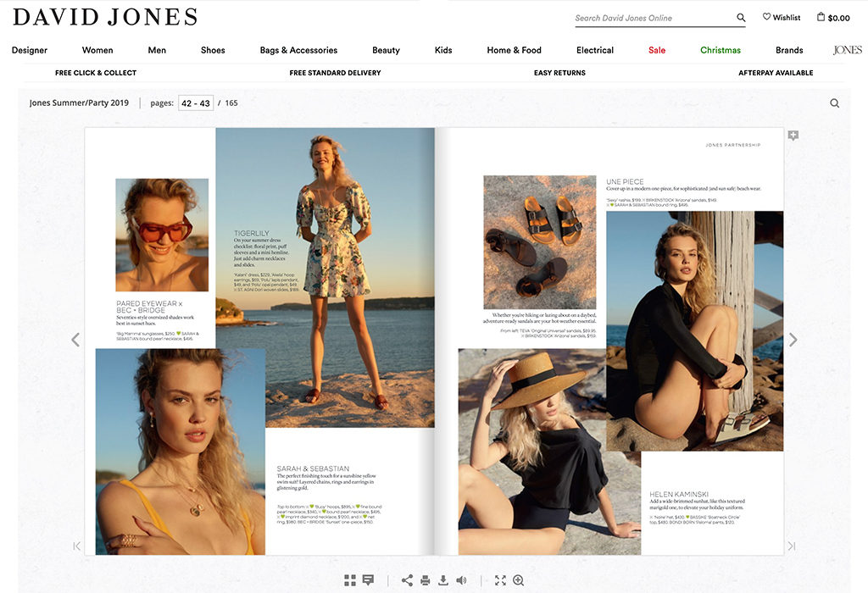Click the SARAH & SEBASTIAN heading
868x593 pixels.
pyautogui.click(x=313, y=468)
